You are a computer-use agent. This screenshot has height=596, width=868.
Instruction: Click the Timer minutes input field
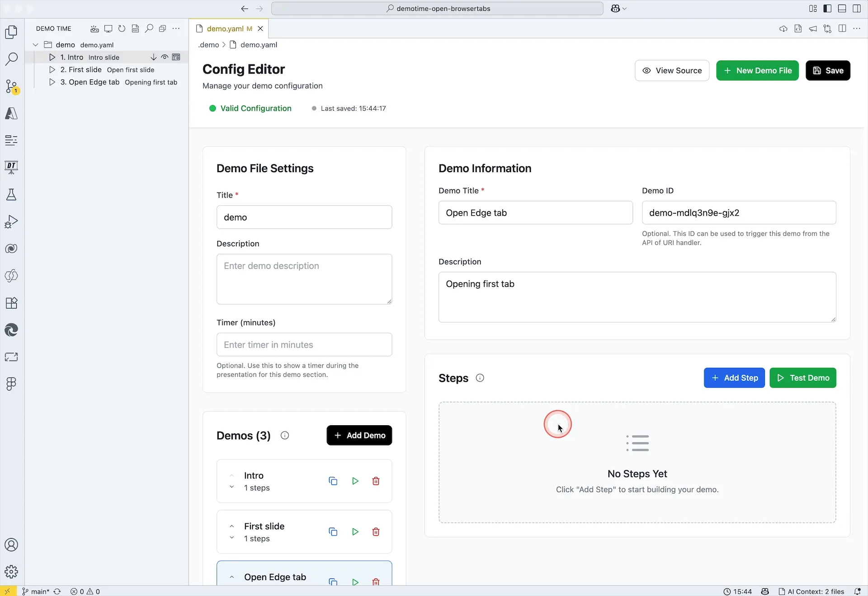304,345
